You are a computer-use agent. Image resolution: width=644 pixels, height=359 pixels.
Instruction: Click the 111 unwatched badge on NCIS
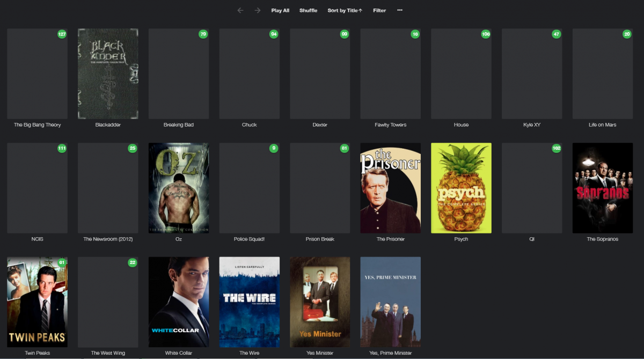click(62, 148)
